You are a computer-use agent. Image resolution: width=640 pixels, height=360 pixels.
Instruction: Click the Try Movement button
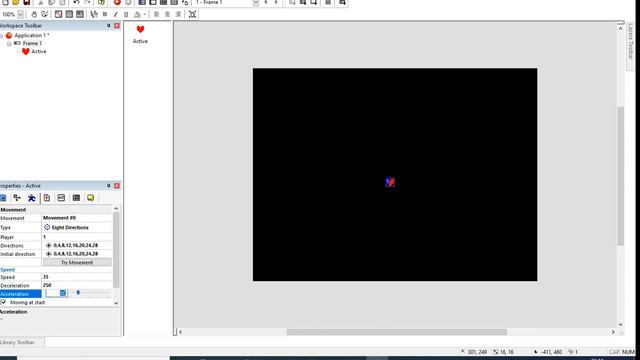[77, 262]
